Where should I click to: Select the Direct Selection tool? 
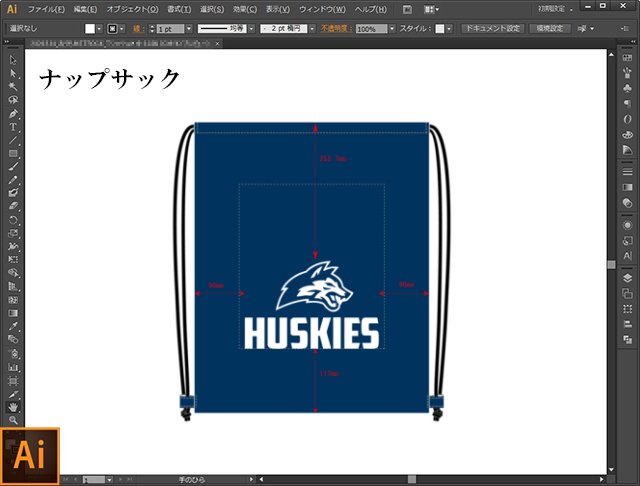click(13, 74)
